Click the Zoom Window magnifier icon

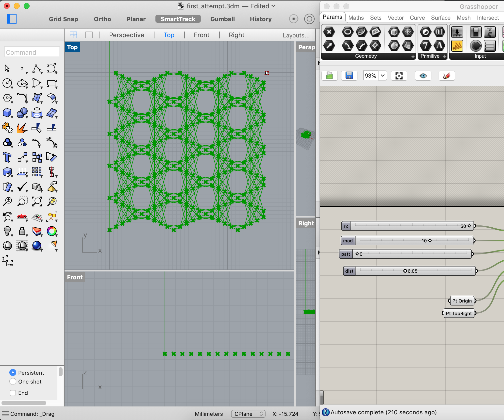(x=22, y=202)
